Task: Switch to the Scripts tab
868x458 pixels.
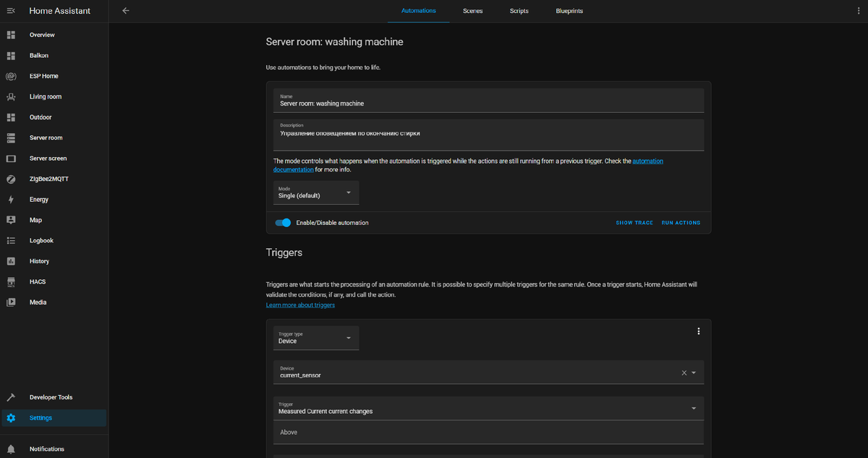Action: click(x=519, y=11)
